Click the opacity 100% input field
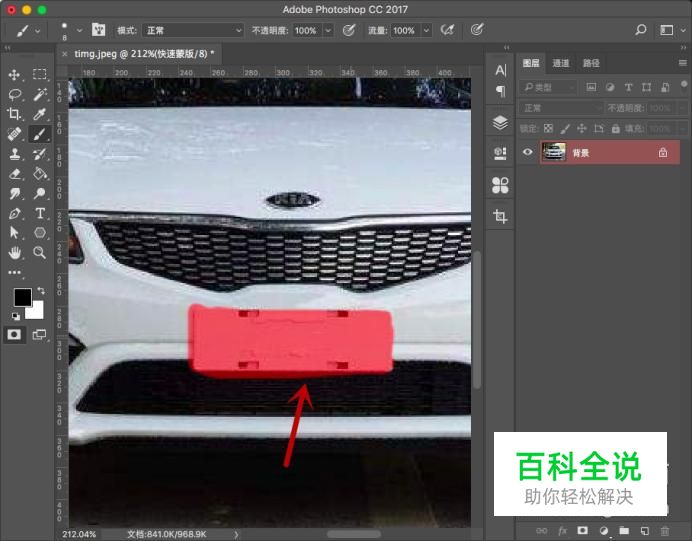The image size is (692, 541). pyautogui.click(x=306, y=30)
